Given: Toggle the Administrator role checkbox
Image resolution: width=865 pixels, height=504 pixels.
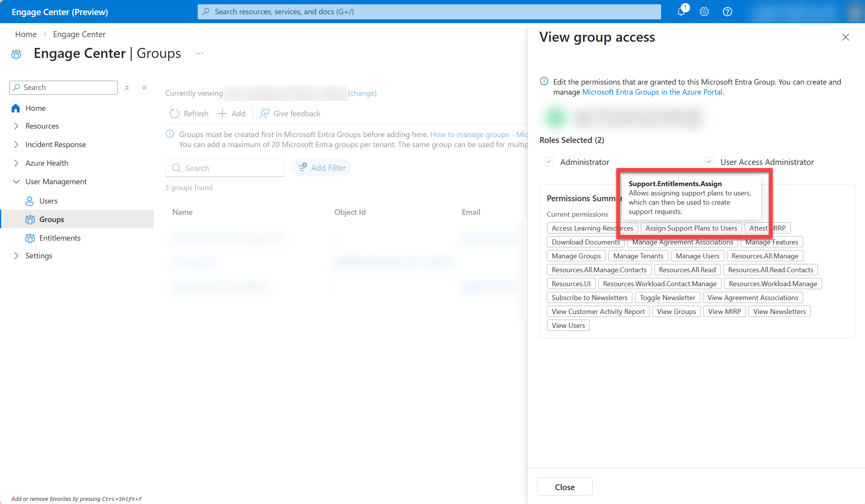Looking at the screenshot, I should click(x=549, y=161).
